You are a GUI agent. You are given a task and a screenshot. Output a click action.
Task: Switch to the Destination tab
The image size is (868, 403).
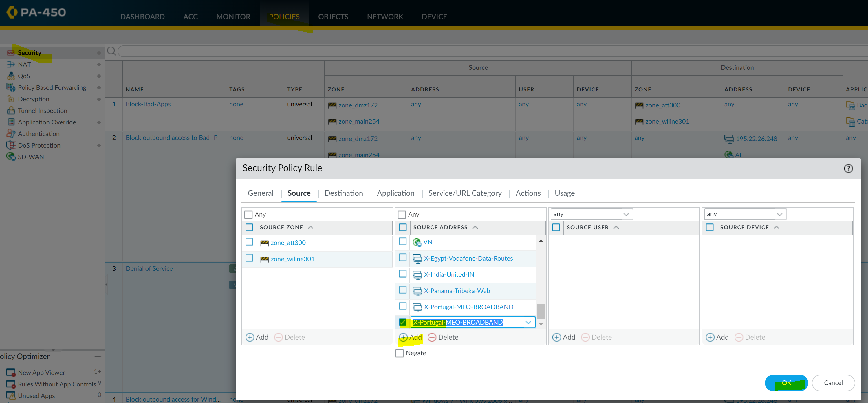(343, 193)
